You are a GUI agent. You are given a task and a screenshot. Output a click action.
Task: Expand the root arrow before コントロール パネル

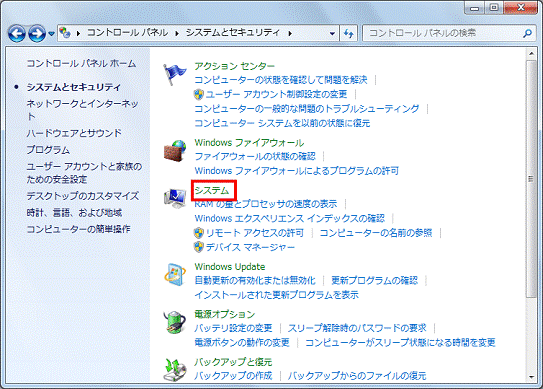pos(78,33)
